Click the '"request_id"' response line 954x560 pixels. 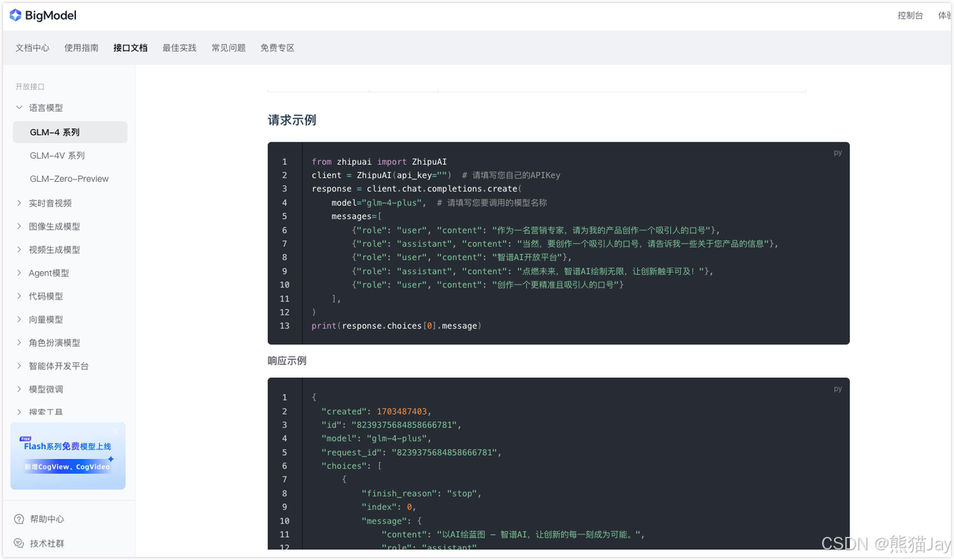pyautogui.click(x=411, y=452)
